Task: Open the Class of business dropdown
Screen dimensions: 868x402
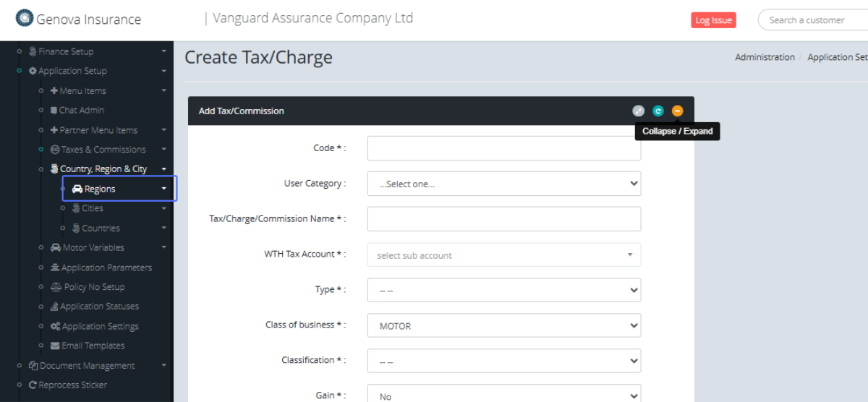Action: [503, 325]
